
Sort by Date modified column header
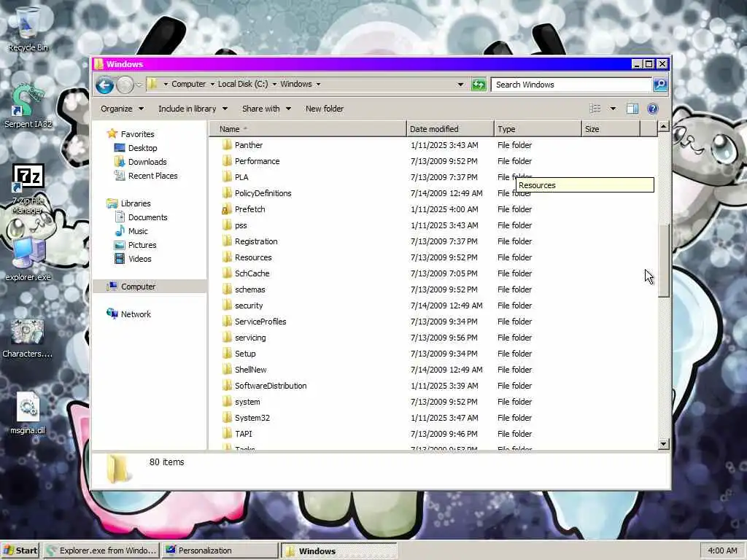coord(450,129)
